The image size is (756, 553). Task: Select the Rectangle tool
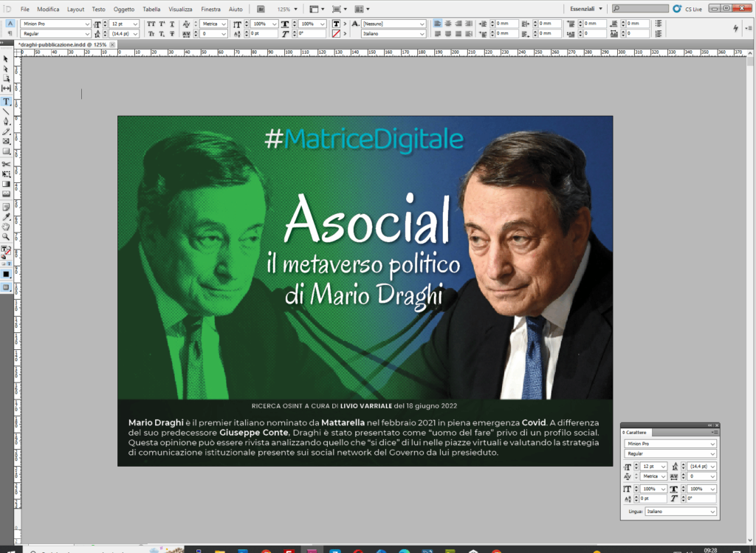(6, 151)
